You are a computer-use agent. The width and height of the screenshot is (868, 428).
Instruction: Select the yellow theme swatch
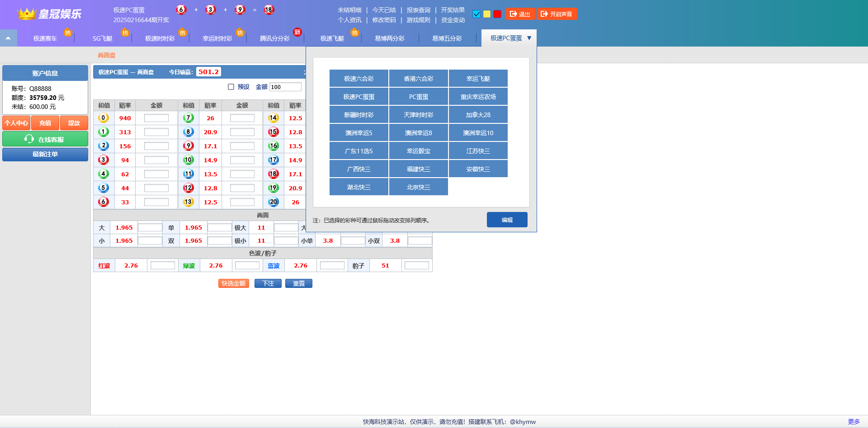[487, 14]
